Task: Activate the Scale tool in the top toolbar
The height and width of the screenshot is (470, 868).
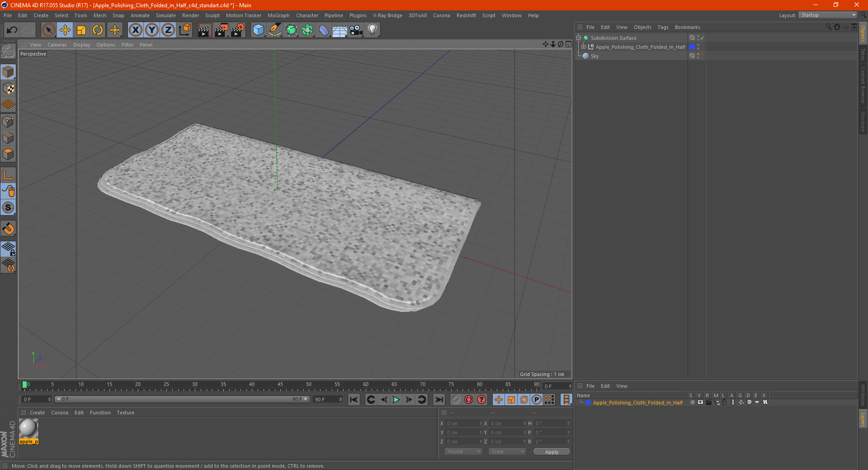Action: coord(81,30)
